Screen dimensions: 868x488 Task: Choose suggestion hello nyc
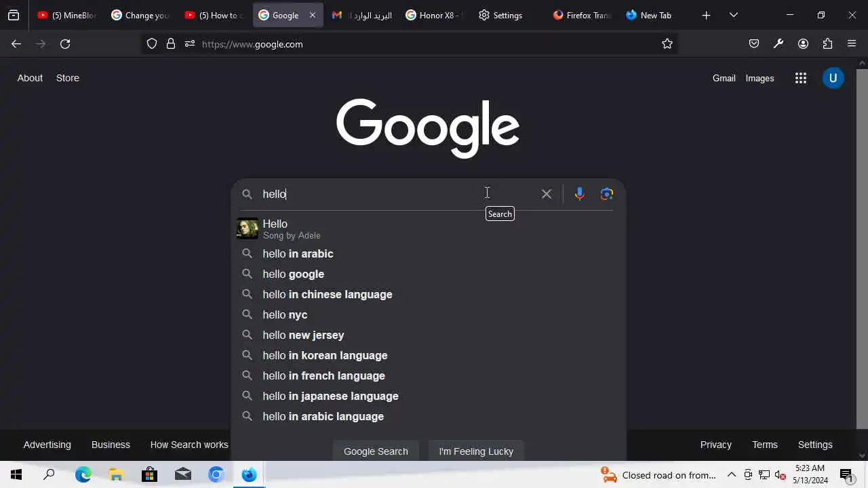[x=428, y=314]
